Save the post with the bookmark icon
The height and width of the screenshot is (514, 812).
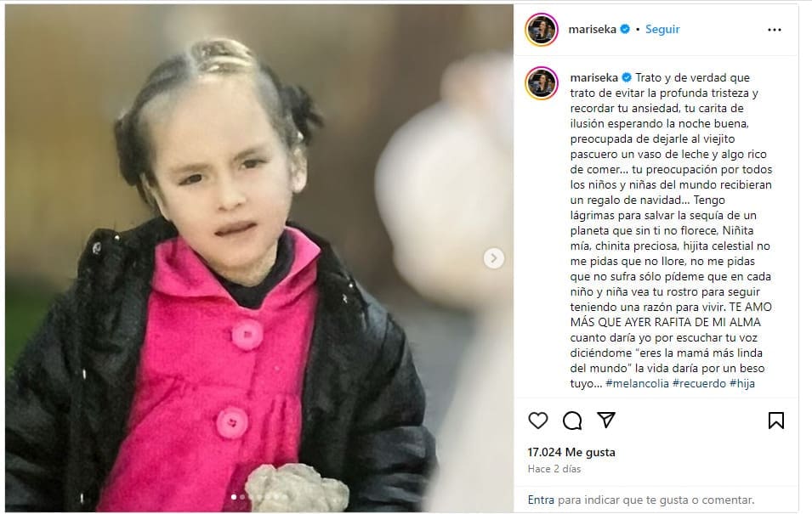[x=775, y=421]
